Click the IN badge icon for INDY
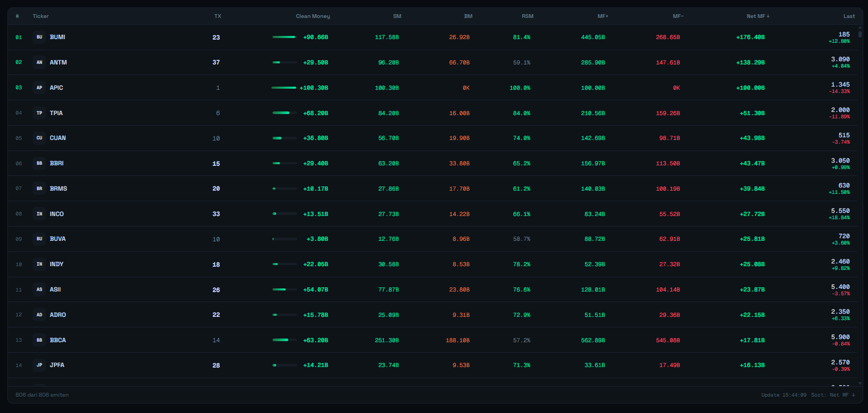The width and height of the screenshot is (868, 413). tap(39, 264)
